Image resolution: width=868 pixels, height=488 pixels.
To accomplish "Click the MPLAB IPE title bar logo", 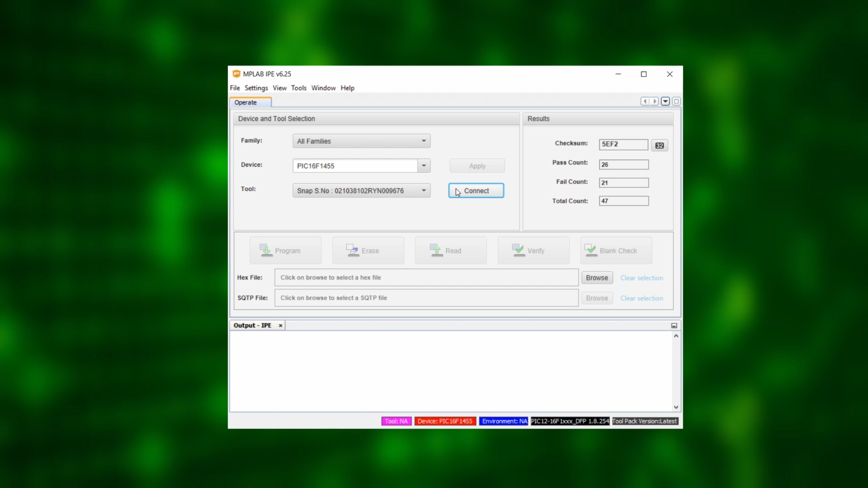I will [236, 74].
